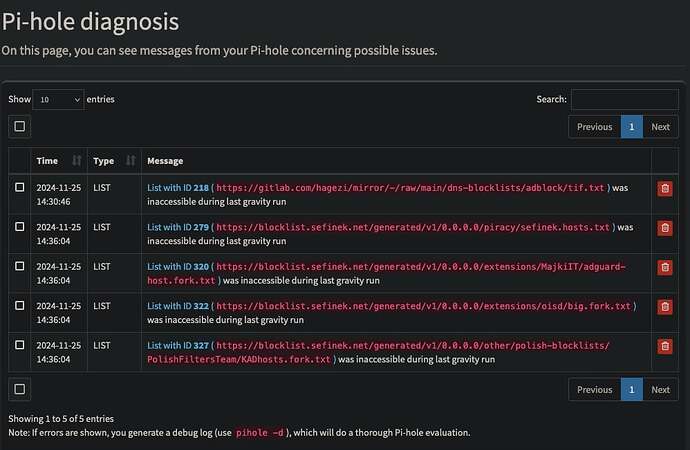The height and width of the screenshot is (450, 690).
Task: Open the List with ID 218 link
Action: [x=177, y=187]
